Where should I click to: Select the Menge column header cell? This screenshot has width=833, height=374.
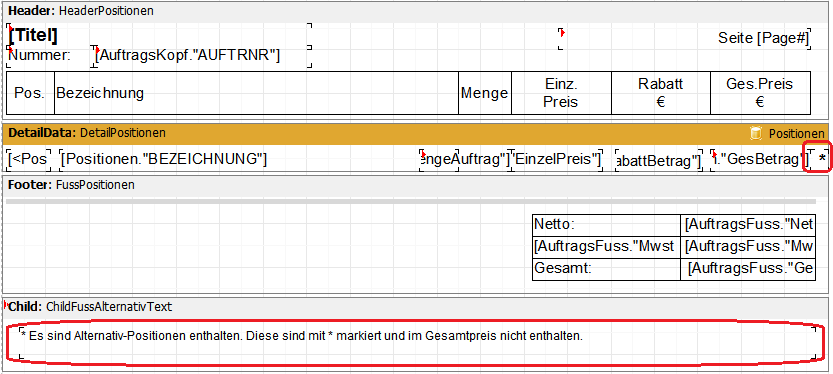pos(484,93)
